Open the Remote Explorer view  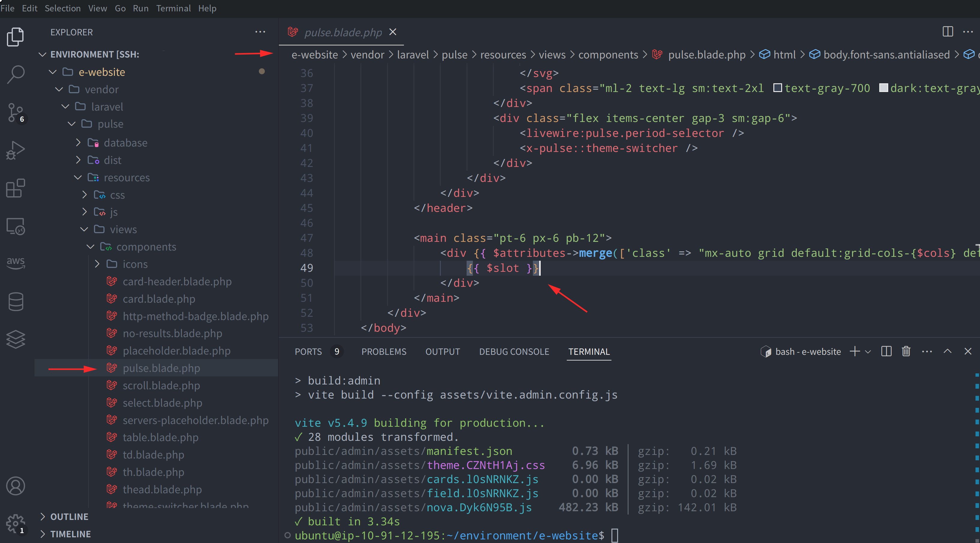tap(15, 226)
